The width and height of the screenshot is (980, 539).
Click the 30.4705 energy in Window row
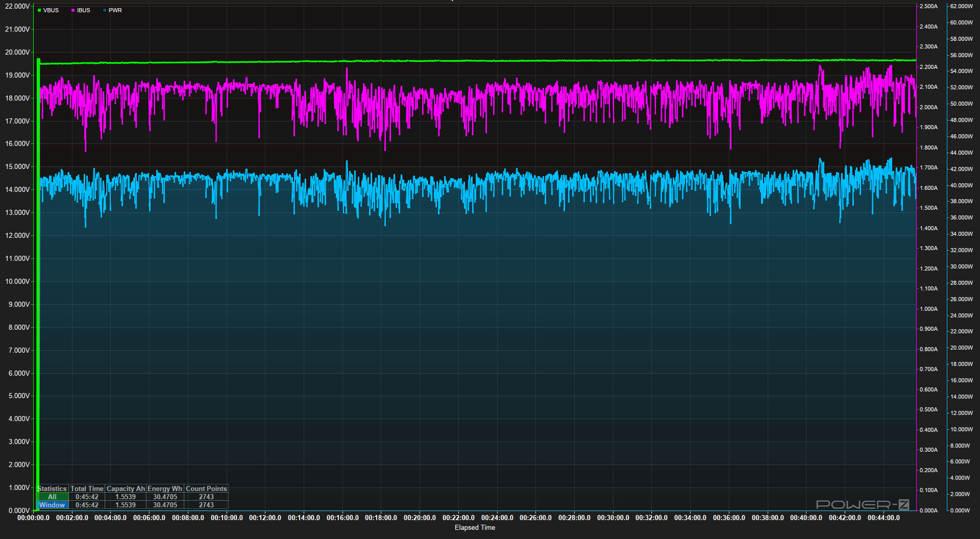pos(165,505)
